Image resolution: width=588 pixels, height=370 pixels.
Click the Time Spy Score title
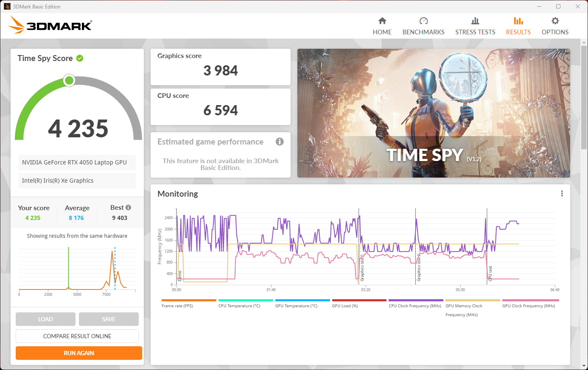(x=45, y=58)
